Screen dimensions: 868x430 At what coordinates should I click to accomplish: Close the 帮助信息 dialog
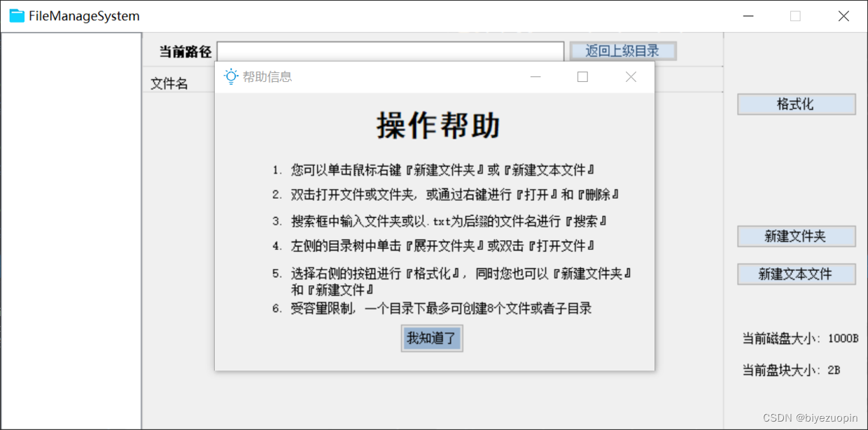coord(630,76)
